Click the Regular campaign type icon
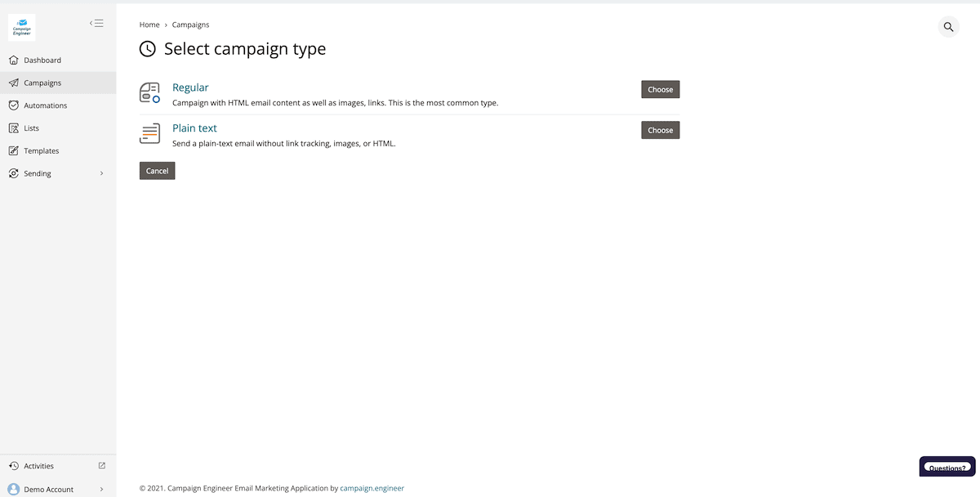The image size is (980, 497). pos(149,92)
